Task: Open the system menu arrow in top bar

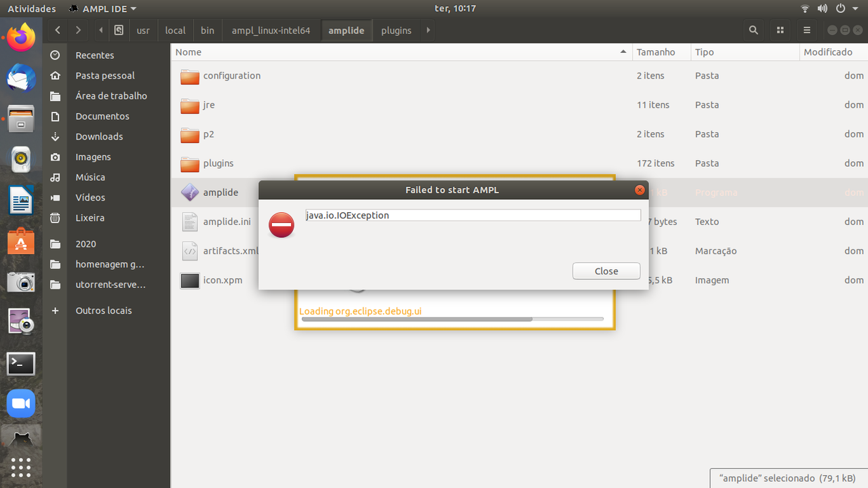Action: pos(856,9)
